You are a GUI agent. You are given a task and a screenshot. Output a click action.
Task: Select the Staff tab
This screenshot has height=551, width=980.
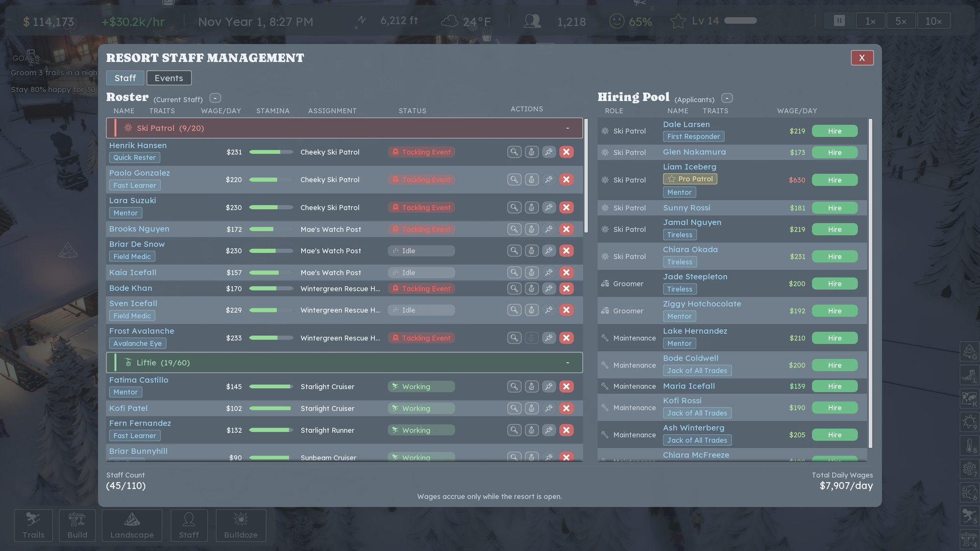pyautogui.click(x=125, y=78)
